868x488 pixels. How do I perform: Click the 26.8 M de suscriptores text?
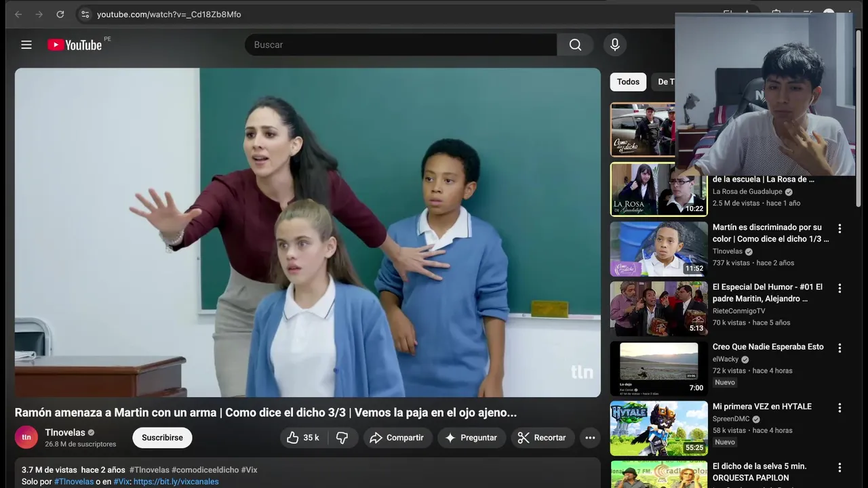[81, 445]
